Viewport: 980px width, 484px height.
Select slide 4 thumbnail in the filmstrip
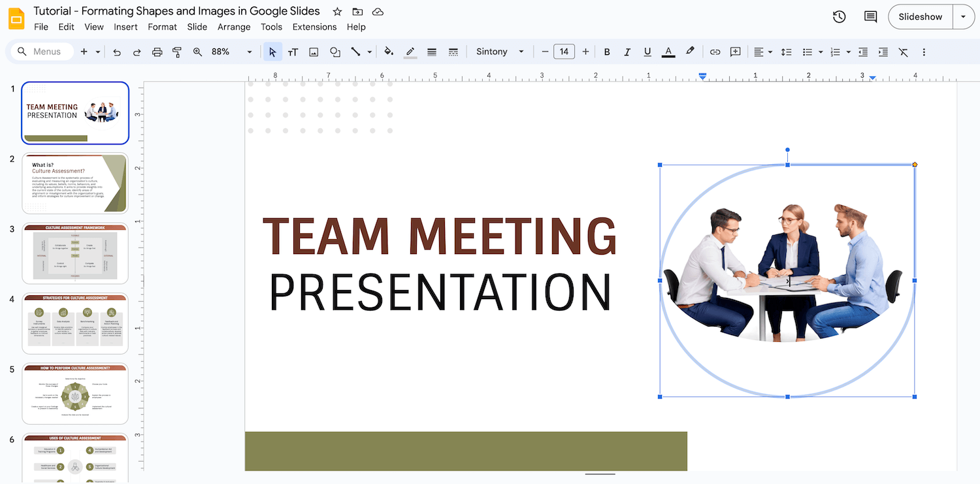(x=74, y=323)
